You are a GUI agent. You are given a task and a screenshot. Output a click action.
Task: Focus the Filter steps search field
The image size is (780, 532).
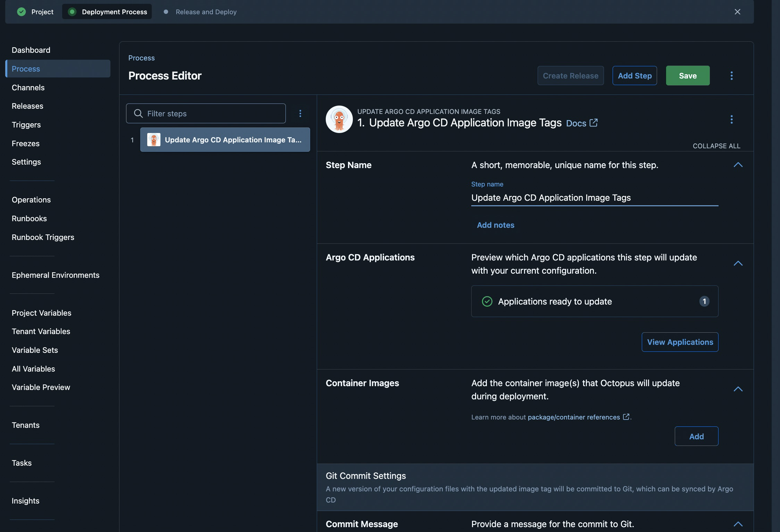pos(206,114)
